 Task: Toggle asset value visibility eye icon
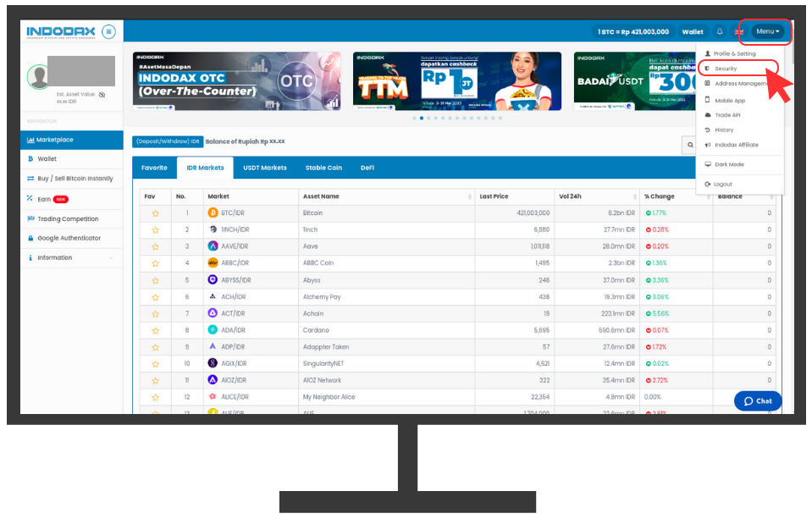[x=102, y=94]
